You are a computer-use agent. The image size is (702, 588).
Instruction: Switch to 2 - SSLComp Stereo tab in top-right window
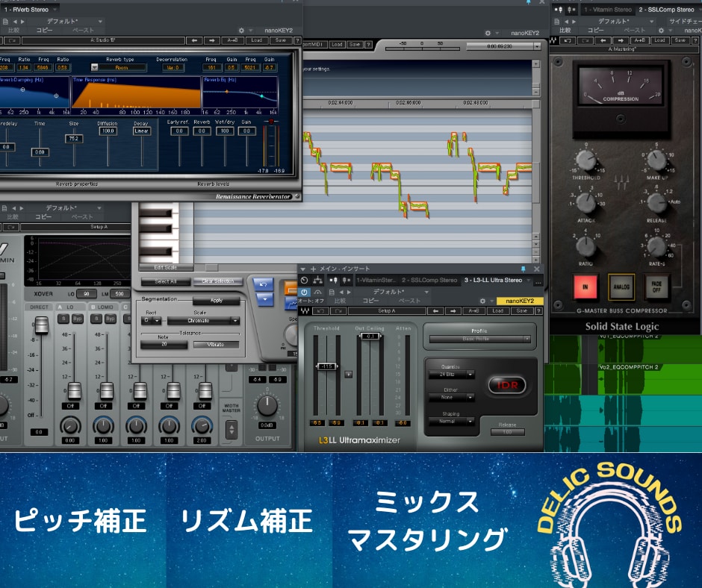[666, 10]
